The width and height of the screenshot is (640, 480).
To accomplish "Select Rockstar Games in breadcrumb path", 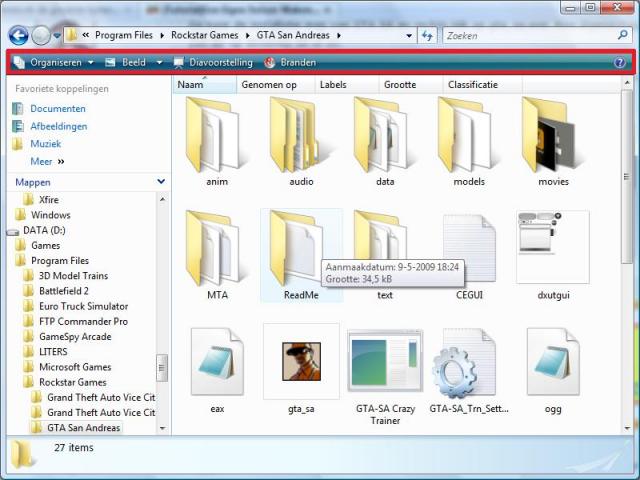I will 204,36.
